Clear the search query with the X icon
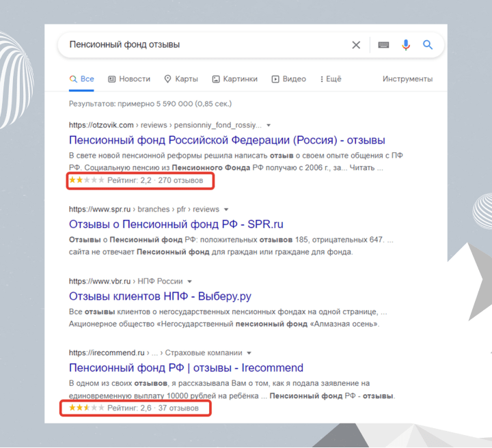 click(x=356, y=45)
